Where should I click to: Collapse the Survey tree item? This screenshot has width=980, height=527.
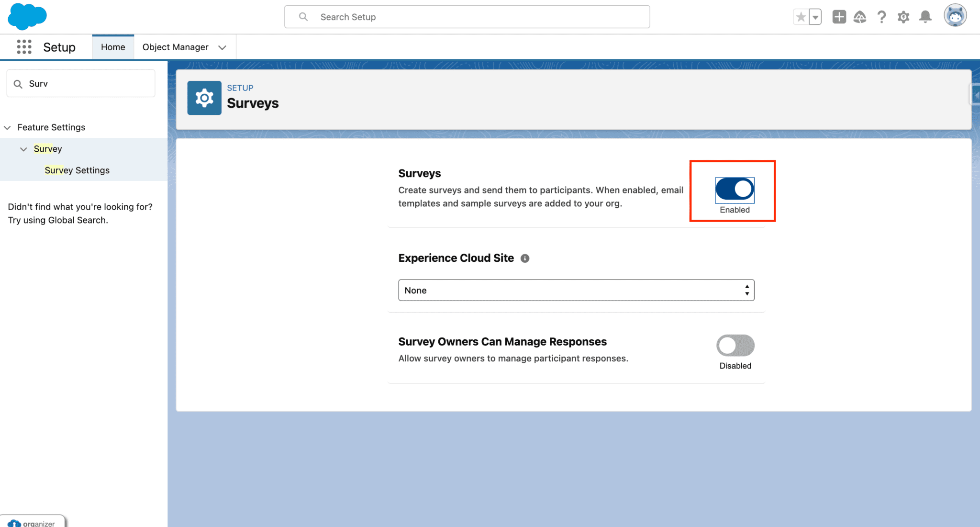tap(23, 149)
